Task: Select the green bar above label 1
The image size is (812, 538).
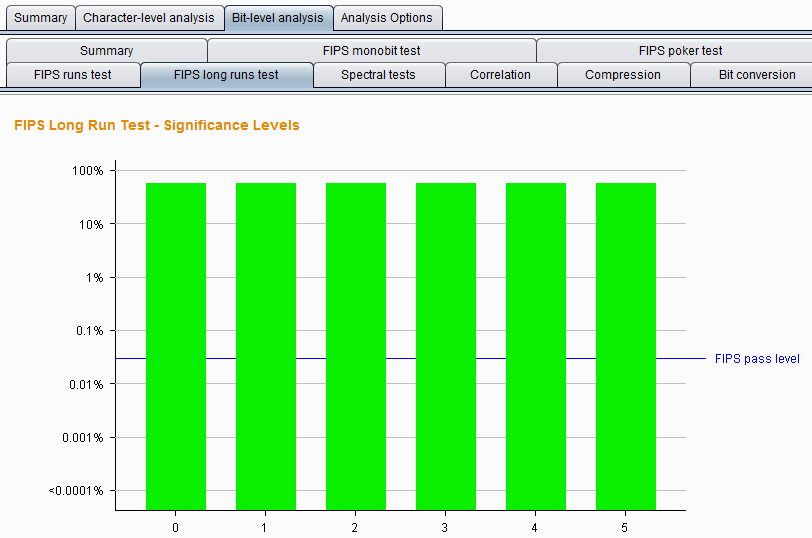Action: (x=266, y=345)
